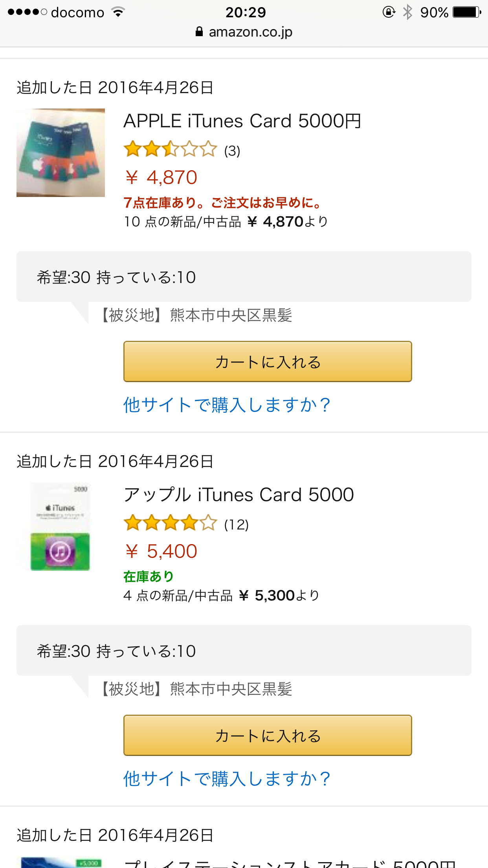View star rating of APPLE iTunes Card 5000円
This screenshot has height=868, width=488.
pos(170,149)
